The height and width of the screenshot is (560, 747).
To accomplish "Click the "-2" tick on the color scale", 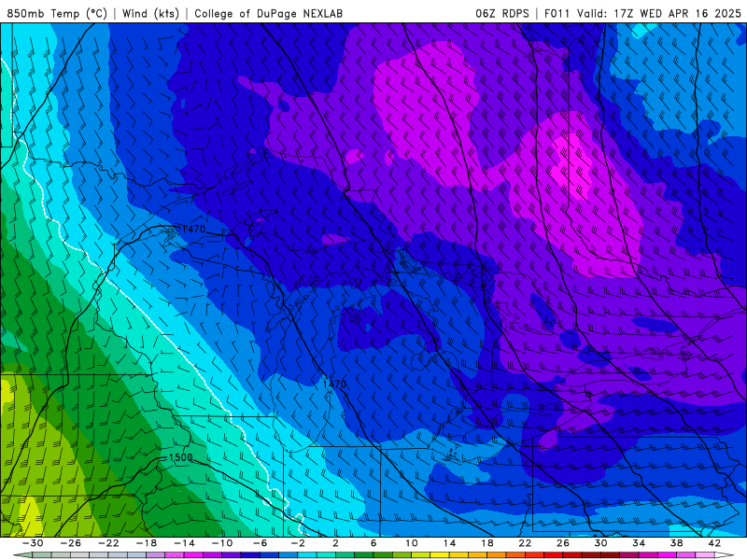I will pyautogui.click(x=298, y=543).
